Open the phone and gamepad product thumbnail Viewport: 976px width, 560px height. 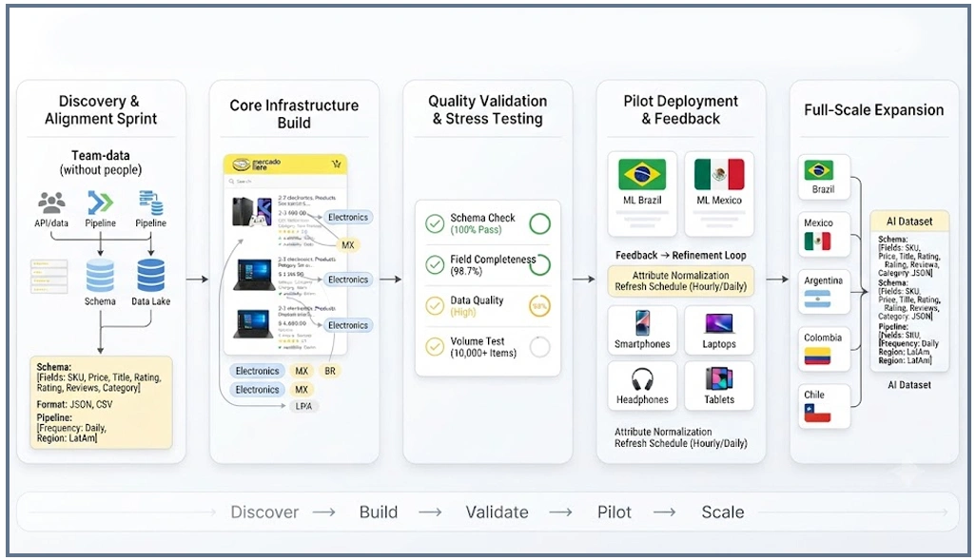[252, 212]
